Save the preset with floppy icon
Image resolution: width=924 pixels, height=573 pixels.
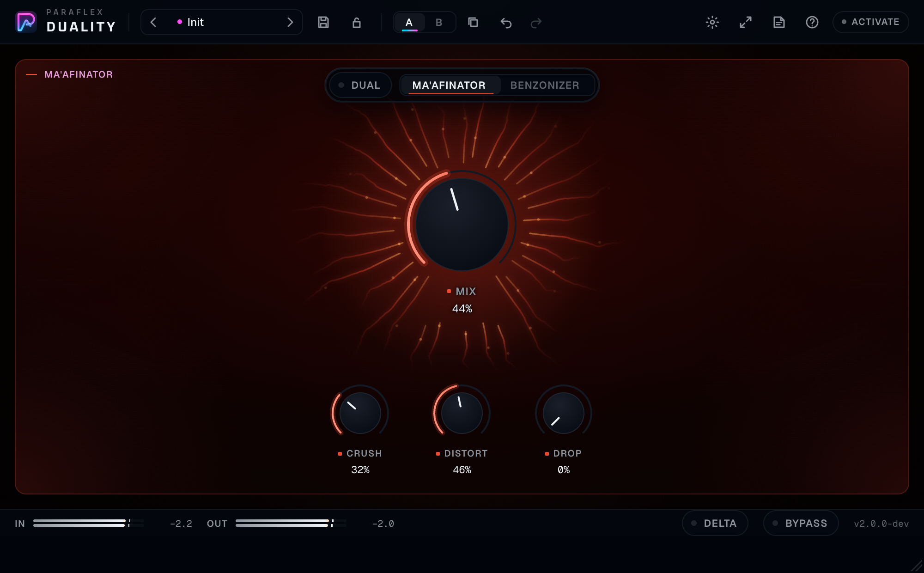pos(323,22)
